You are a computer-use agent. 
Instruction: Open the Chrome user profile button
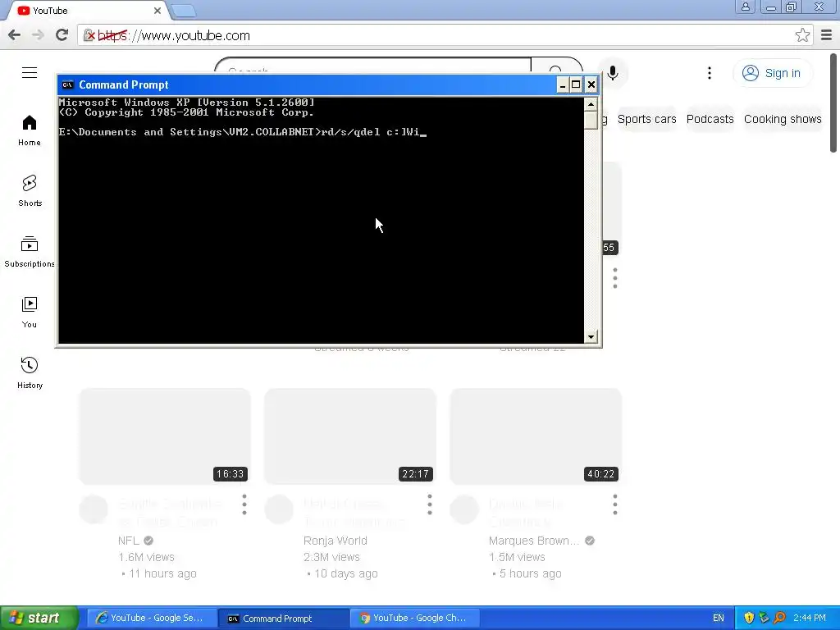click(745, 7)
